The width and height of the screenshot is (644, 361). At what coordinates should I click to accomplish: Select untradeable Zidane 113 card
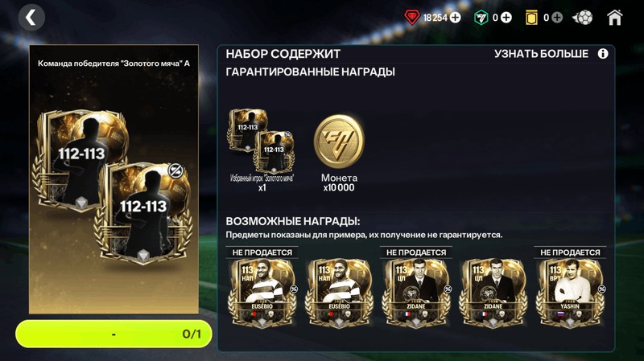coord(415,293)
